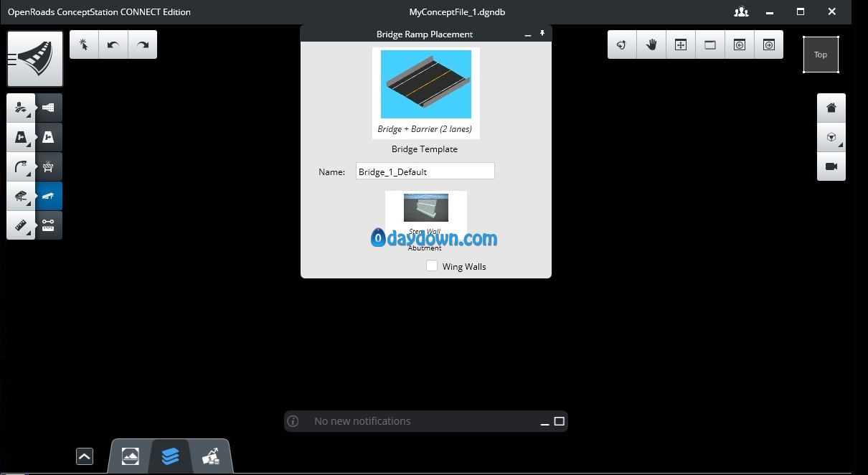Switch to the blue layers tab

coord(171,456)
